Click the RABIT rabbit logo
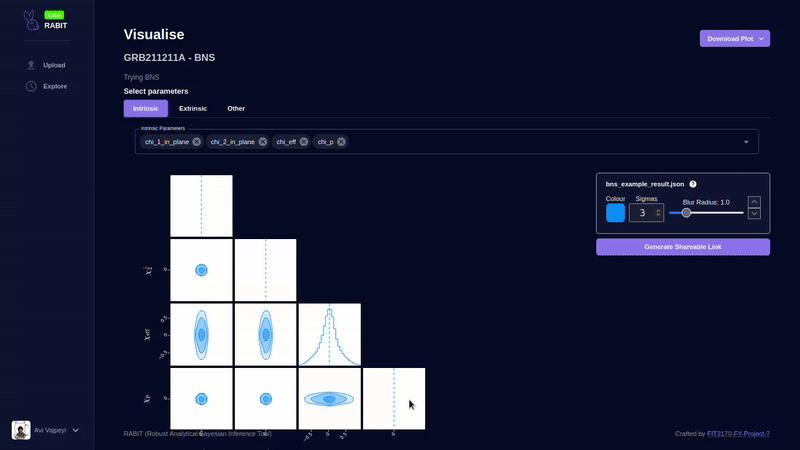This screenshot has width=800, height=450. (31, 20)
